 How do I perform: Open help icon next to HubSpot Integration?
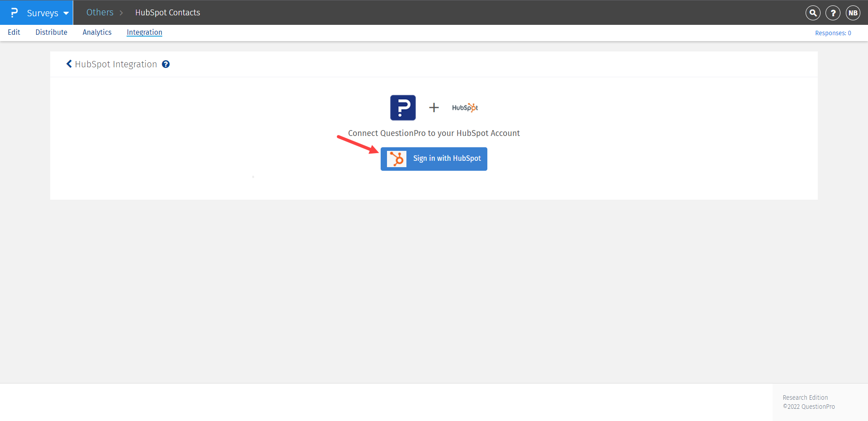click(166, 64)
